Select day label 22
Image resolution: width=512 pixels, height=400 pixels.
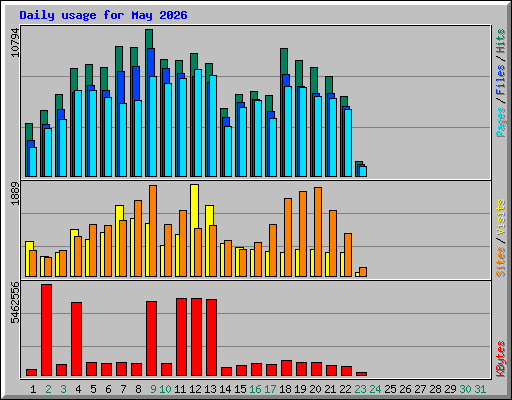pos(345,389)
